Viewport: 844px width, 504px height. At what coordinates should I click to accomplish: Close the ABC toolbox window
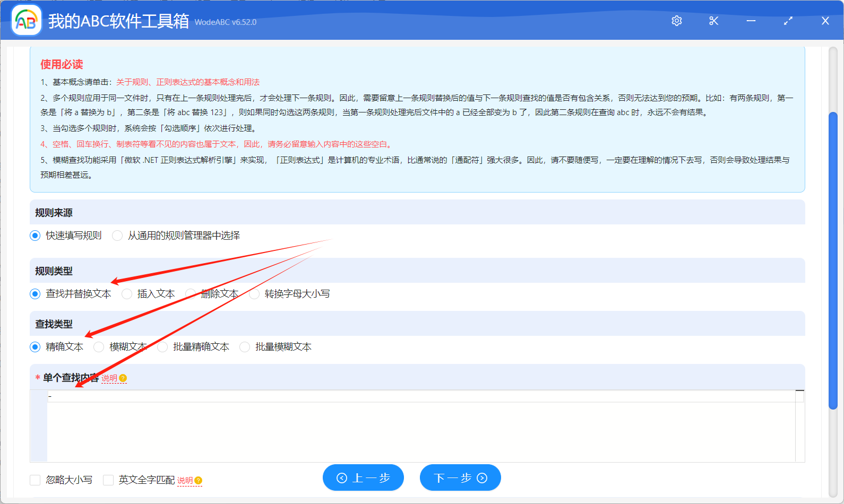825,21
